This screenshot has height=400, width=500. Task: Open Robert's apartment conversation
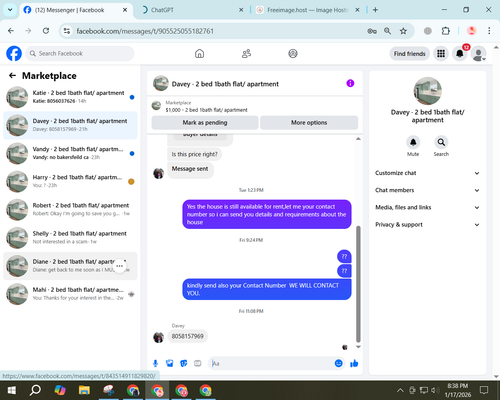click(x=70, y=209)
